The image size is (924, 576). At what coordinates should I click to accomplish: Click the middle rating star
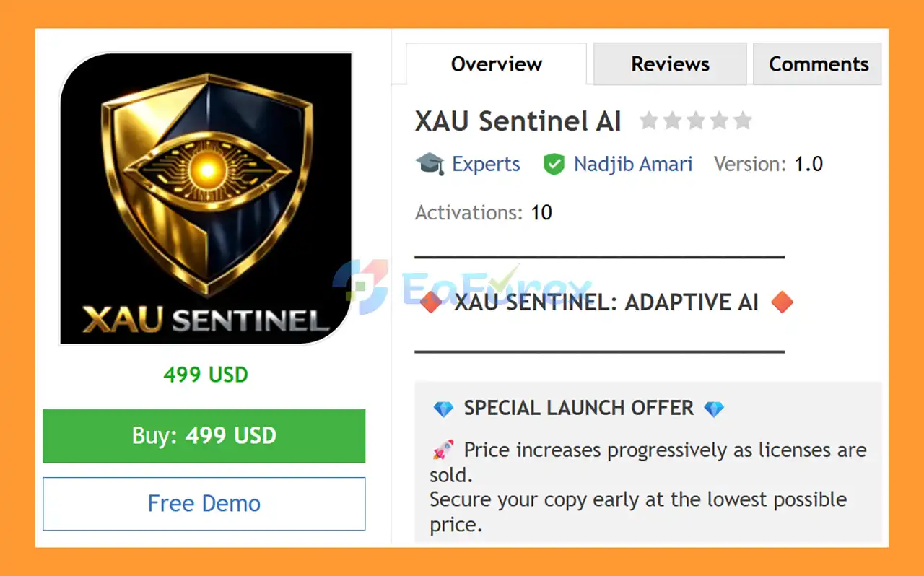click(x=697, y=121)
